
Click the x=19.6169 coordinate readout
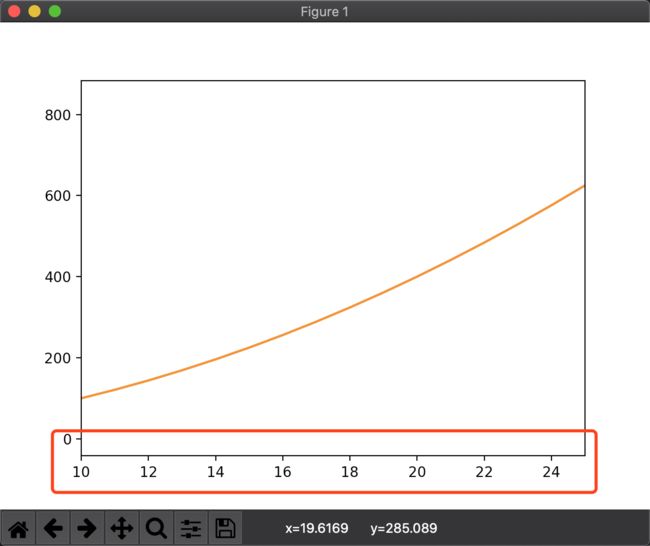[x=317, y=528]
